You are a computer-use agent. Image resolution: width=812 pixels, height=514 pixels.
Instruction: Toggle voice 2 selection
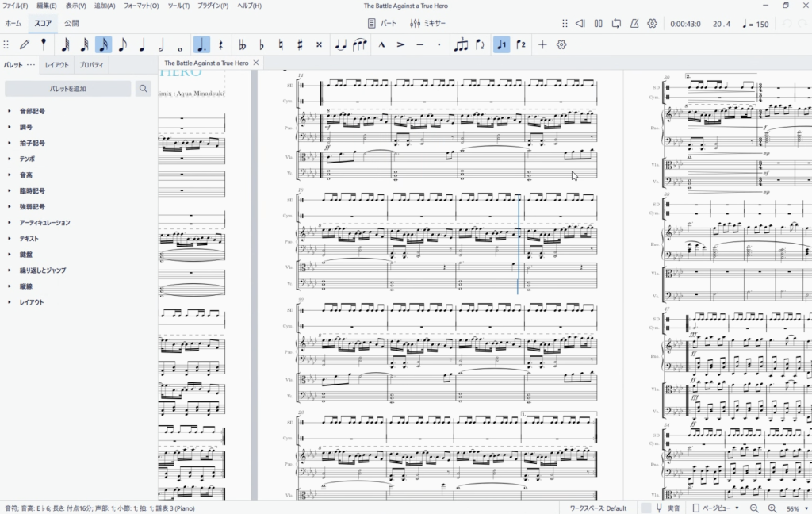click(x=521, y=44)
